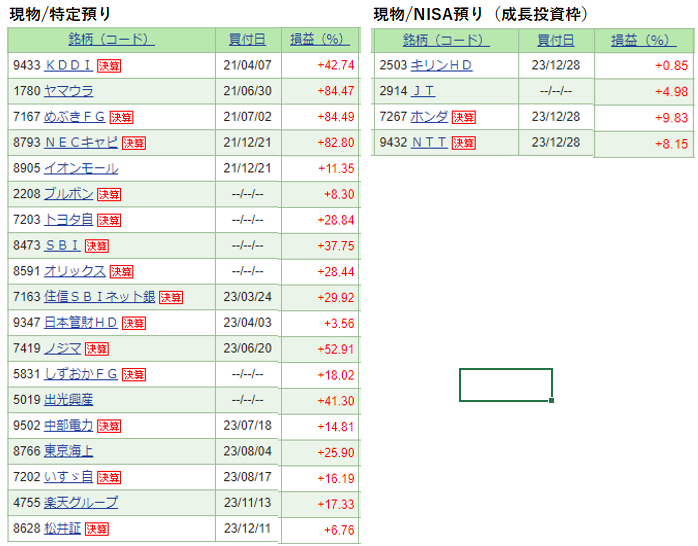Click the 決算 badge next to ノジマ
698x546 pixels.
97,349
